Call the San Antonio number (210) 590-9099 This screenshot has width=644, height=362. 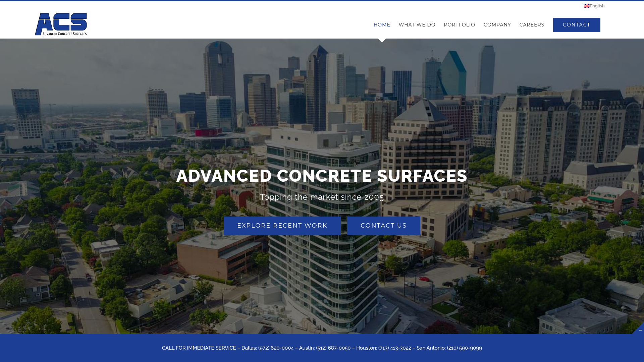coord(464,348)
